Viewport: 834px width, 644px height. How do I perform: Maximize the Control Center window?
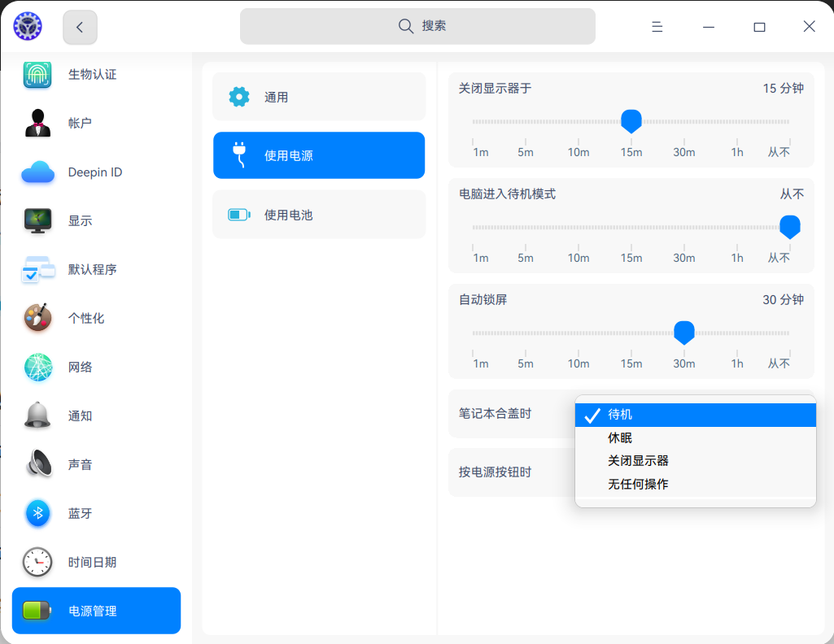click(759, 27)
